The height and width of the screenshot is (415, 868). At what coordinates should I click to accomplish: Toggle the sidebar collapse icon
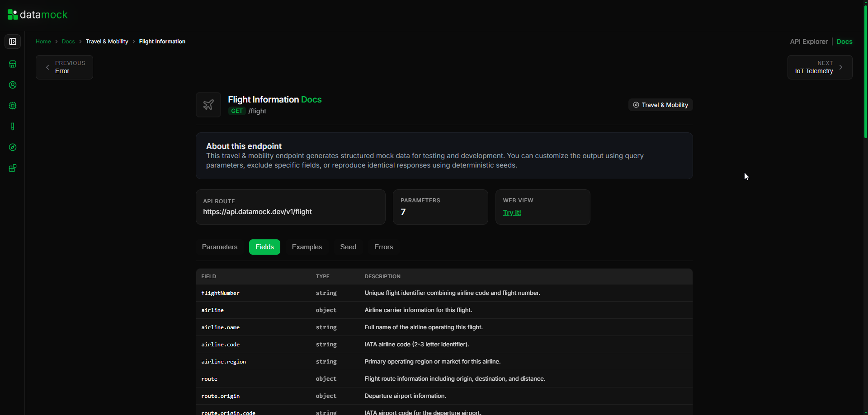click(13, 42)
